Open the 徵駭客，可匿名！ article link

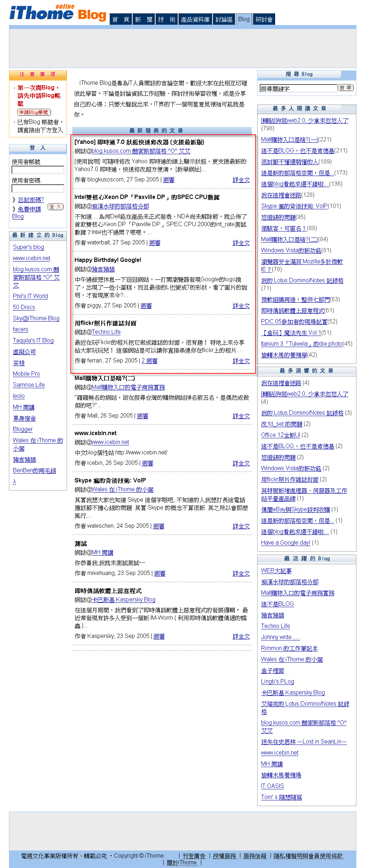[x=284, y=228]
